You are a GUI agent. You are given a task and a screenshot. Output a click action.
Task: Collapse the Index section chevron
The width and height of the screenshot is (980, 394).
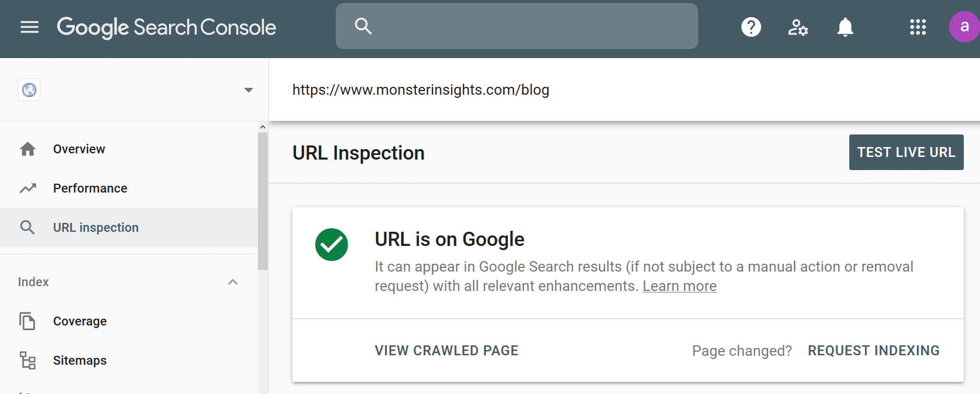click(233, 282)
